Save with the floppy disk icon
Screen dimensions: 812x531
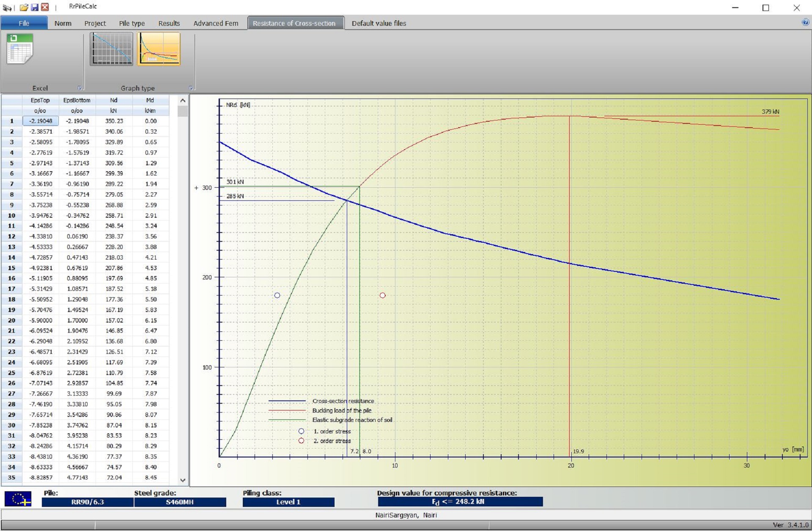(x=35, y=7)
